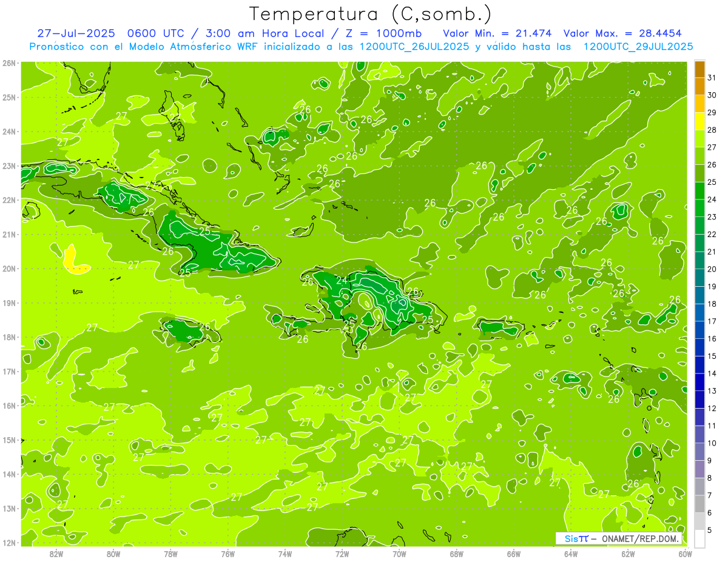Click the 26N latitude label
This screenshot has height=562, width=728.
[x=8, y=63]
